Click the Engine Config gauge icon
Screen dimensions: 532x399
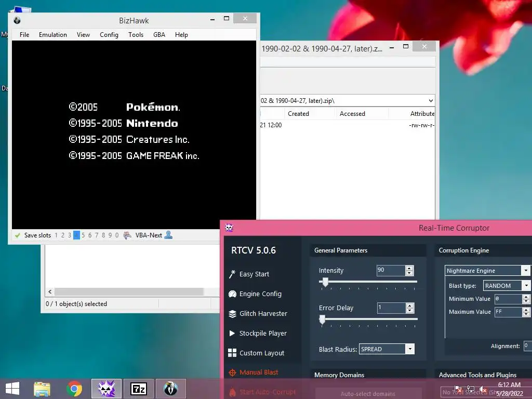click(x=232, y=294)
